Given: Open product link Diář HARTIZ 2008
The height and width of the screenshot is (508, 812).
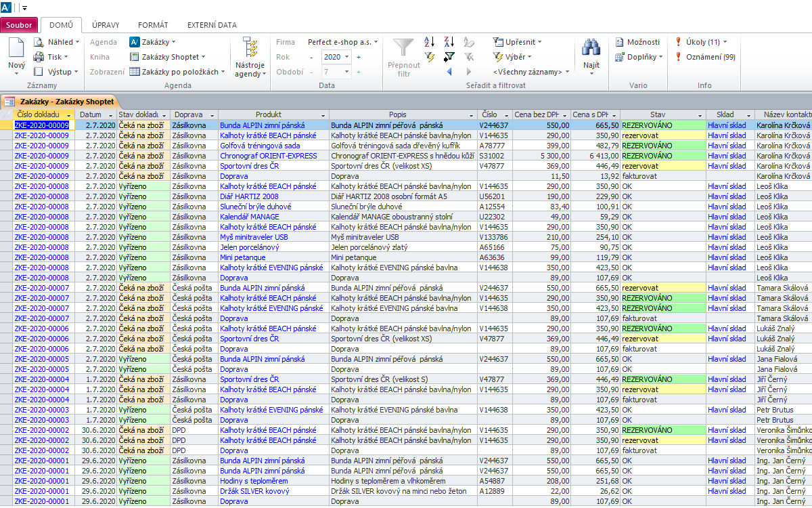Looking at the screenshot, I should [x=250, y=196].
